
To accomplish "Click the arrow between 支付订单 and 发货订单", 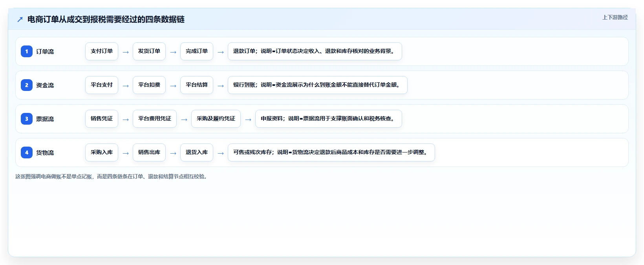I will 126,52.
